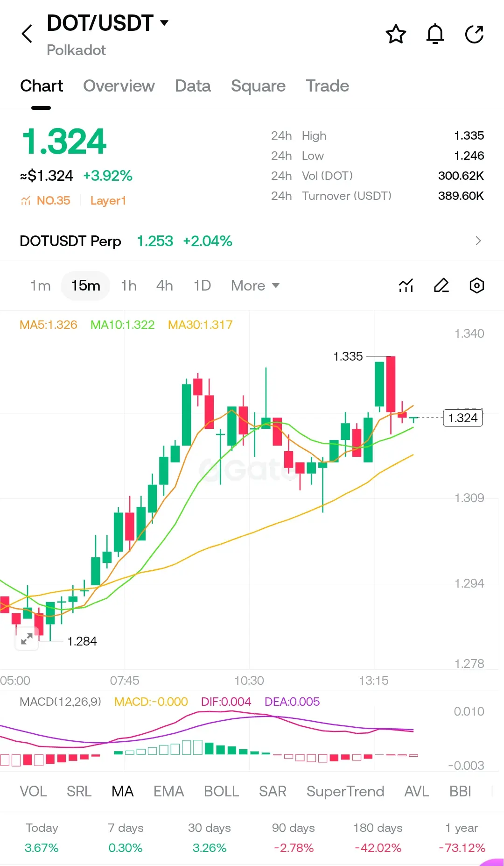
Task: Select the 4h timeframe
Action: [x=165, y=285]
